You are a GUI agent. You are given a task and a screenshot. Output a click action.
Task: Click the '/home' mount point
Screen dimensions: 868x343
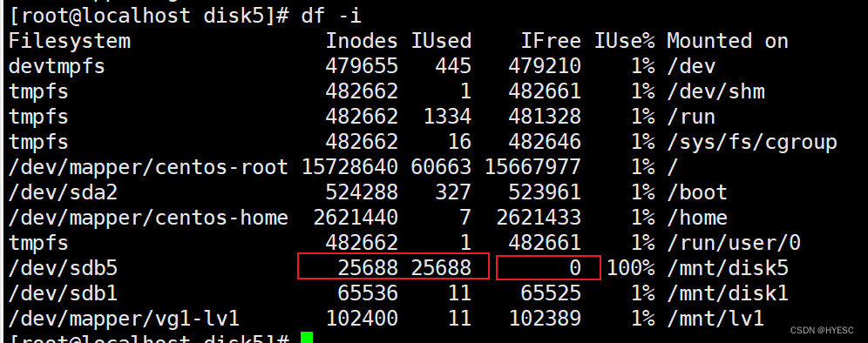697,218
